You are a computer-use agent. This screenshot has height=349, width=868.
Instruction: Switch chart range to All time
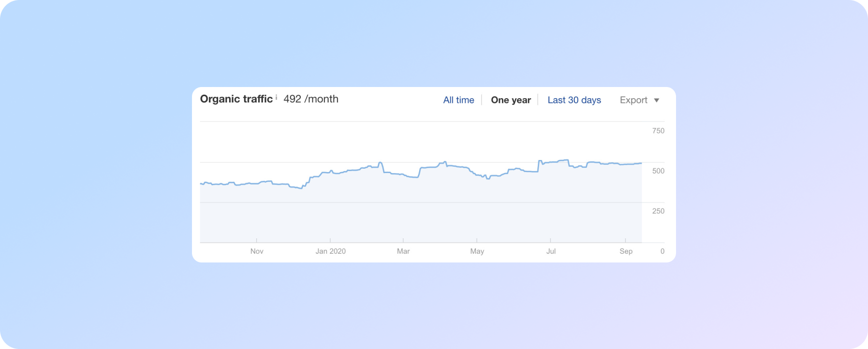458,100
